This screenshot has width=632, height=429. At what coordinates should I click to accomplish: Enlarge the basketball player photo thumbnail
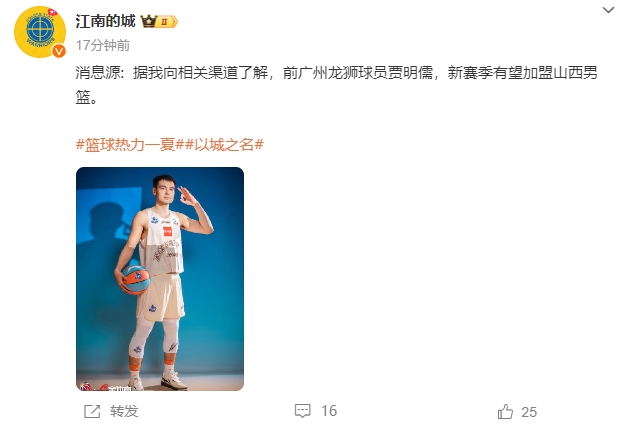click(x=160, y=279)
